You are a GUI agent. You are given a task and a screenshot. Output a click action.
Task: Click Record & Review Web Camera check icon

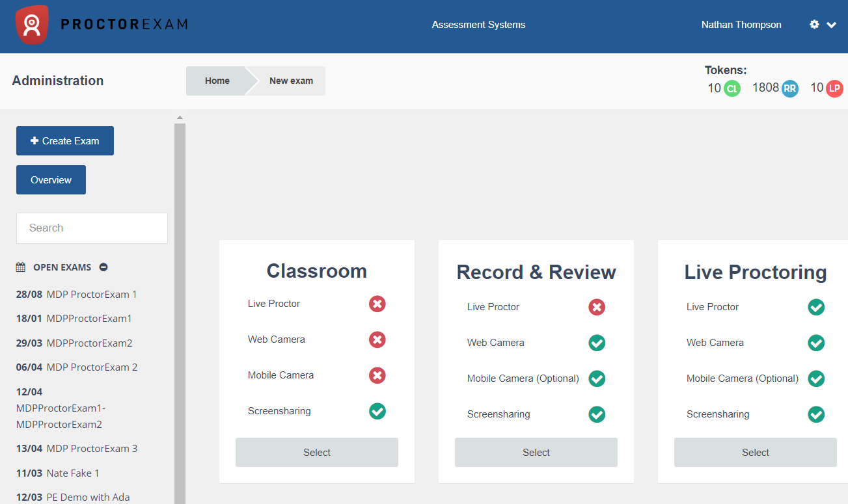[597, 343]
